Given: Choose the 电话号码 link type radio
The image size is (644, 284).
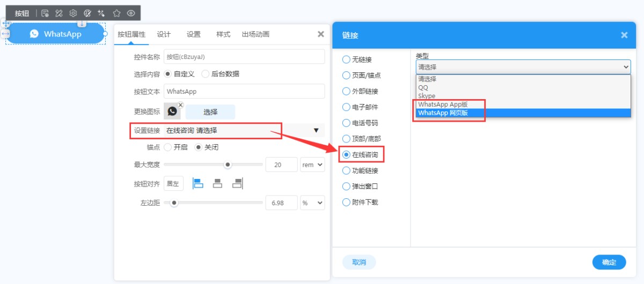Looking at the screenshot, I should click(346, 123).
